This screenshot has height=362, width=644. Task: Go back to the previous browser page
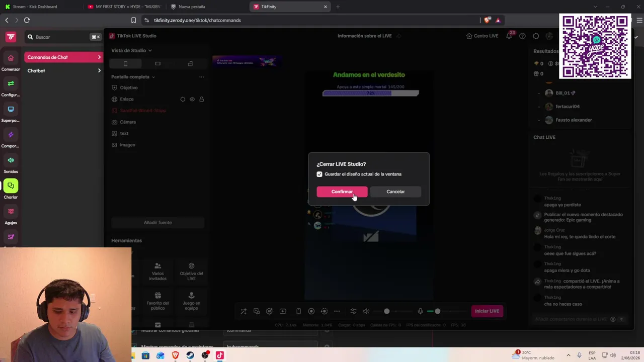coord(7,20)
